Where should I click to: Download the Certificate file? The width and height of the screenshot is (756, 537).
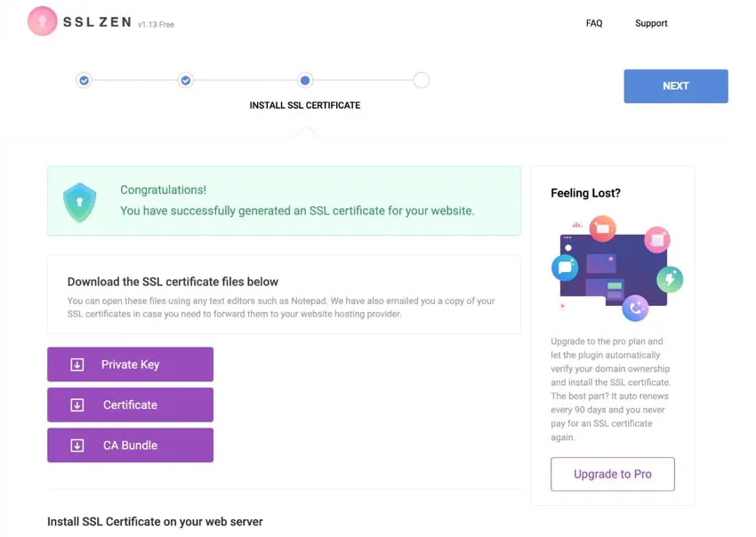pos(130,405)
